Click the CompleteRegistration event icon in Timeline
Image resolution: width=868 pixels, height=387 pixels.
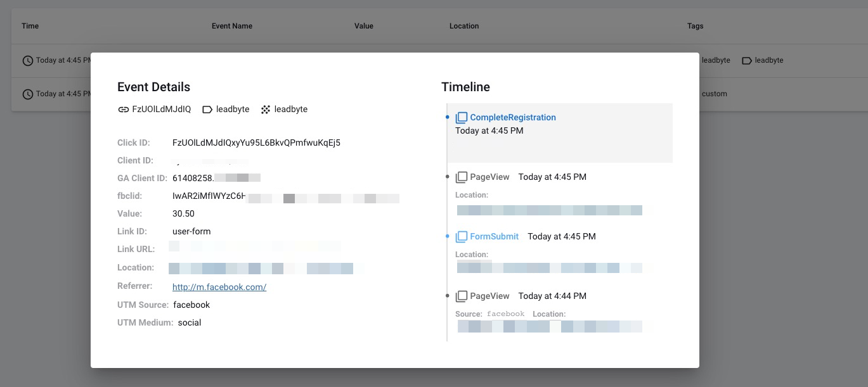(462, 118)
